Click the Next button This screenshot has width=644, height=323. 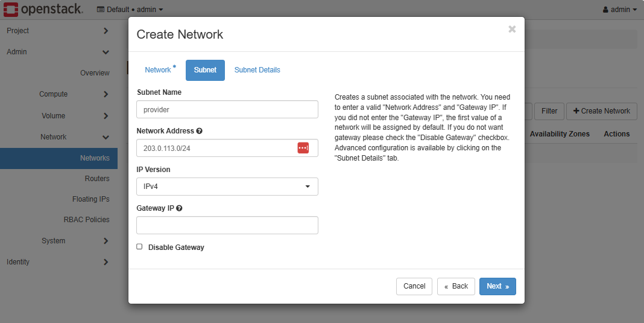497,286
